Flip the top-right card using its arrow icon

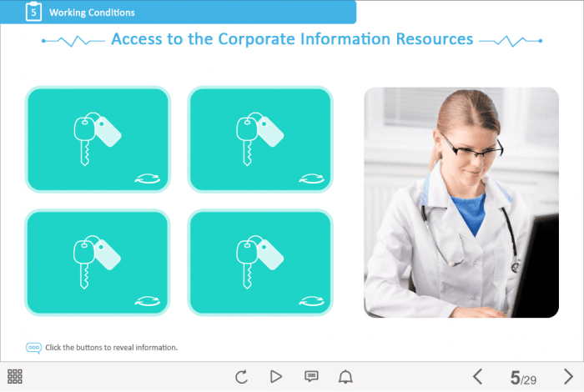coord(310,177)
